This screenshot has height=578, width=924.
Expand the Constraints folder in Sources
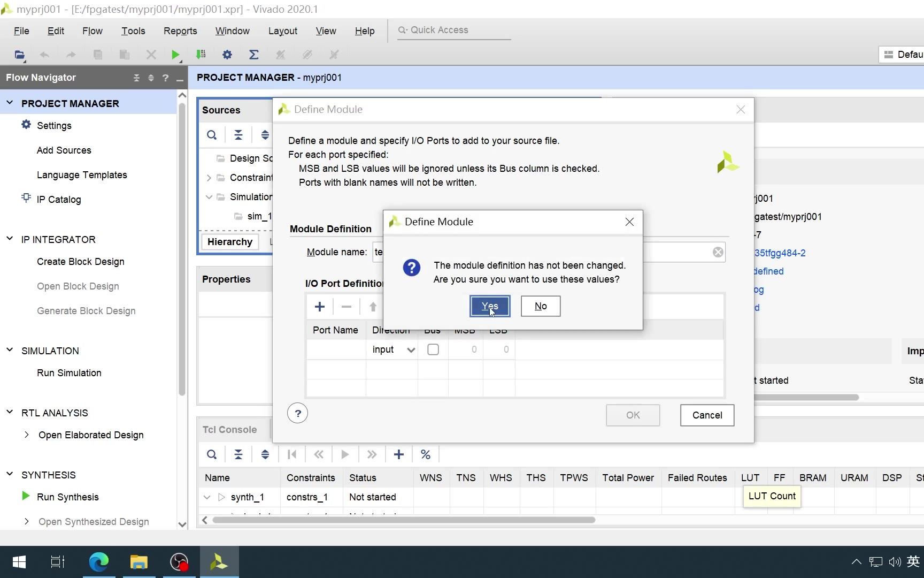[209, 178]
